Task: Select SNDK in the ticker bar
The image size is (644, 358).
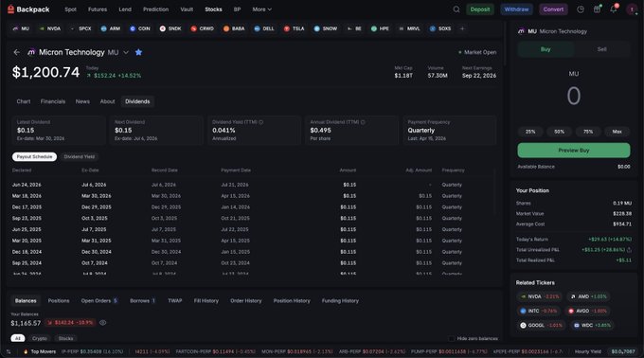Action: coord(170,28)
